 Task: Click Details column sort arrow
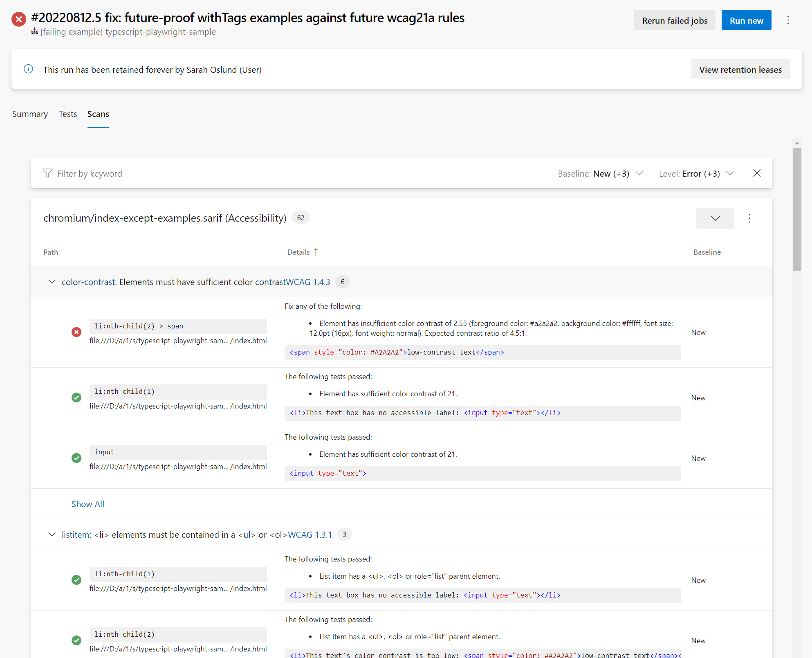316,252
